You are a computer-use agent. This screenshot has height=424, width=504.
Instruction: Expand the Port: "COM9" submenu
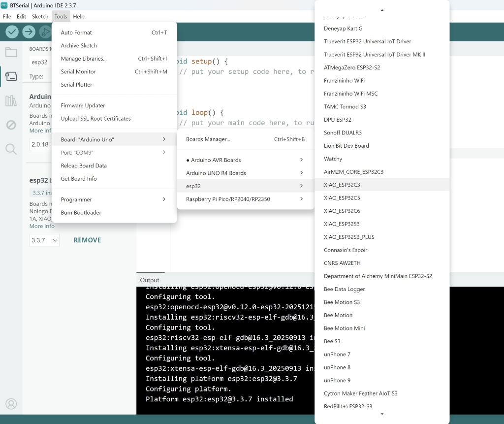click(114, 153)
